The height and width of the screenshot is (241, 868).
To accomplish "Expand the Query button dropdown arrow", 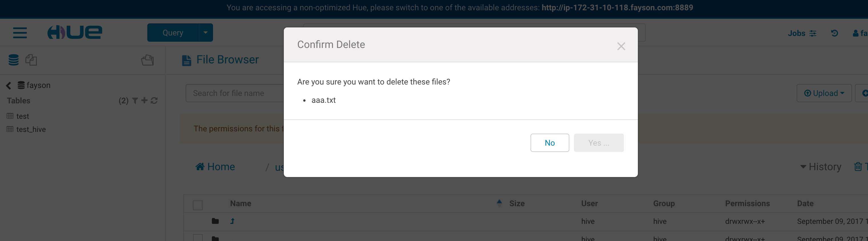I will [206, 33].
